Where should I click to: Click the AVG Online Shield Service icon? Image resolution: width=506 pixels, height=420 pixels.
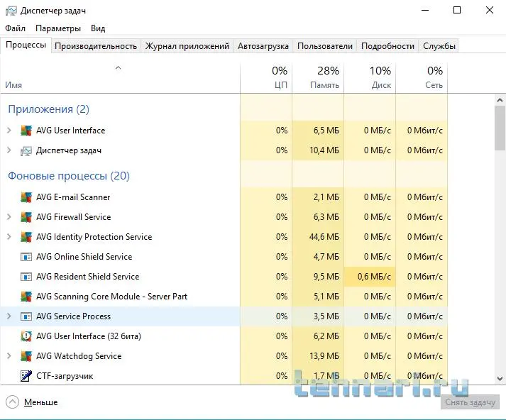tap(26, 257)
